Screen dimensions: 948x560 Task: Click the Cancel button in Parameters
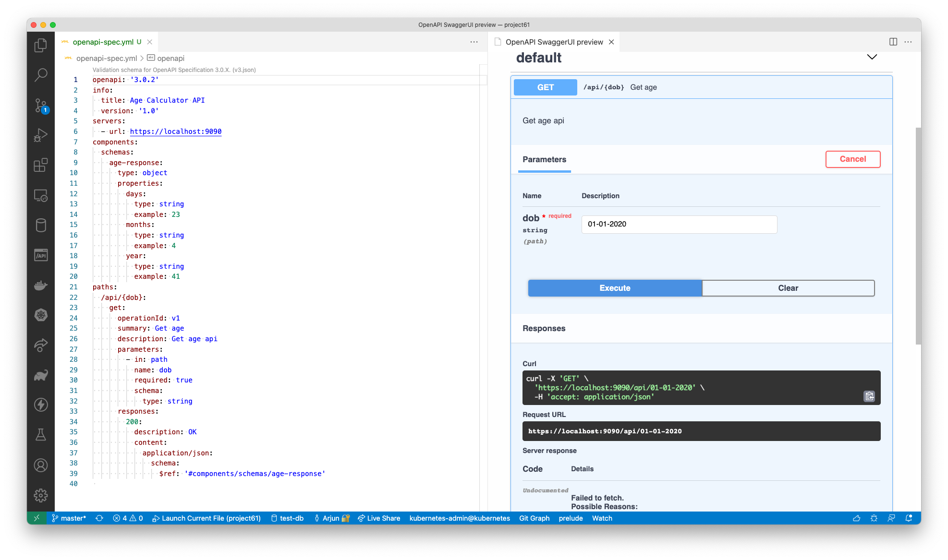[852, 159]
